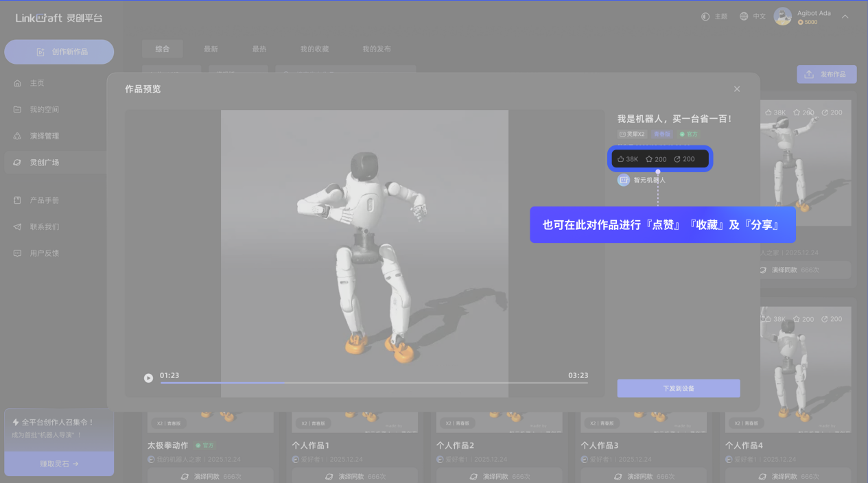
Task: Like the work in the preview dialog
Action: point(627,159)
